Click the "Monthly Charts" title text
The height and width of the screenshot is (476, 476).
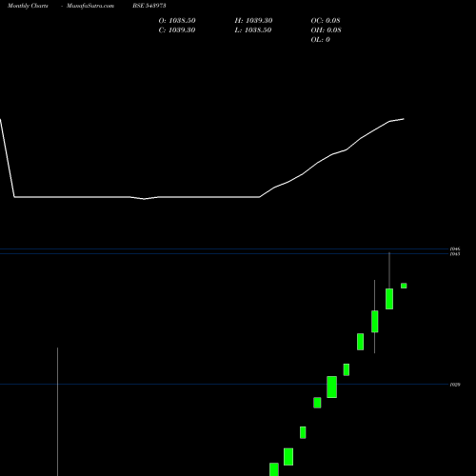point(28,6)
